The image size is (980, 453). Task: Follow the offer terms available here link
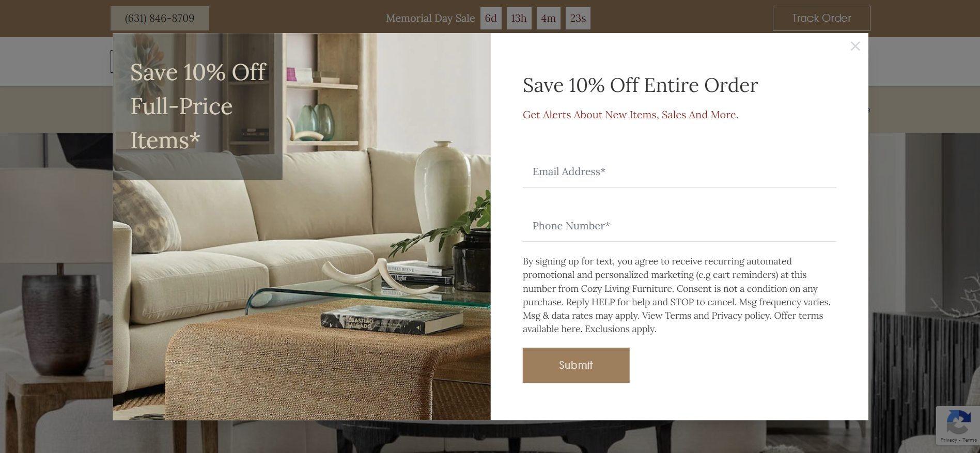click(x=571, y=329)
